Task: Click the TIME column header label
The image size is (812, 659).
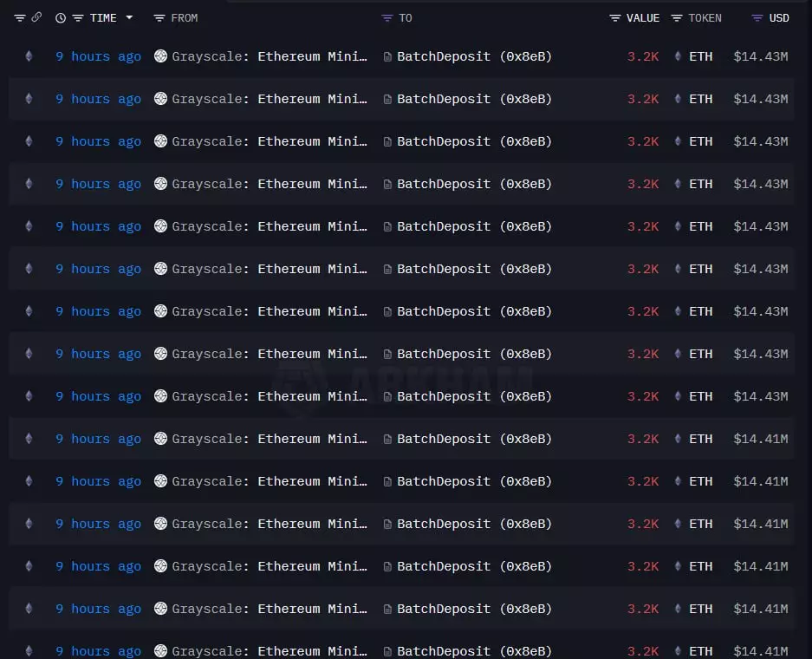Action: (x=102, y=17)
